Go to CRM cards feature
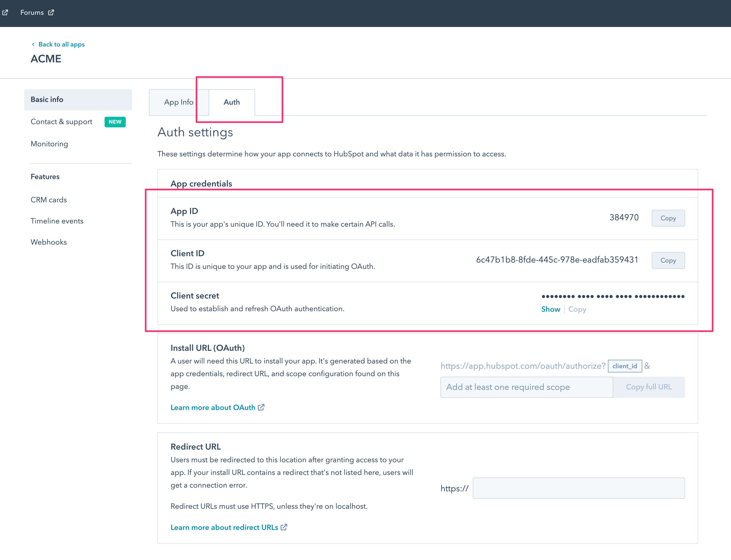This screenshot has height=560, width=731. point(49,200)
